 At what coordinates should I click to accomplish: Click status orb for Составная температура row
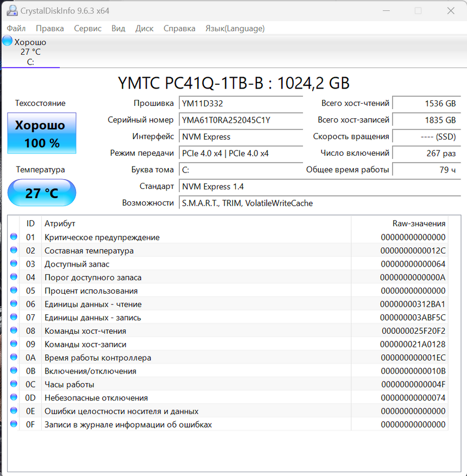(x=14, y=250)
